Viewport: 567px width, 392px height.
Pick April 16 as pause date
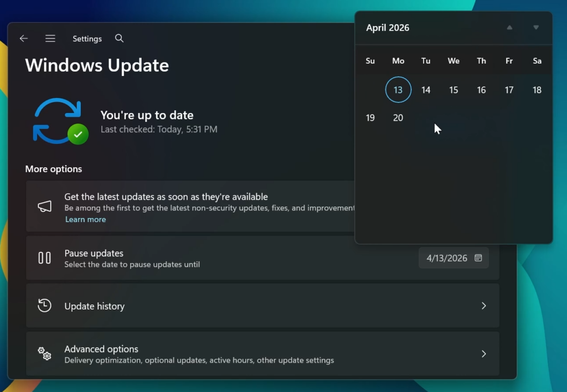click(x=481, y=90)
